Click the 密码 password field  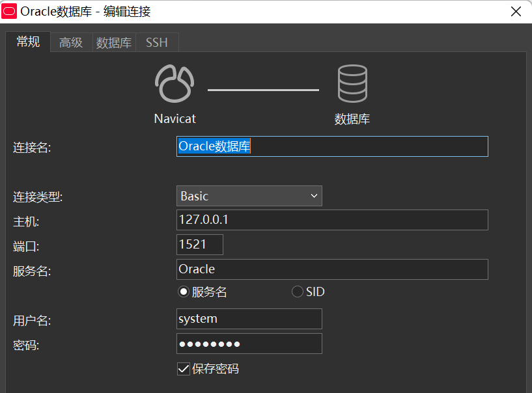(x=249, y=344)
